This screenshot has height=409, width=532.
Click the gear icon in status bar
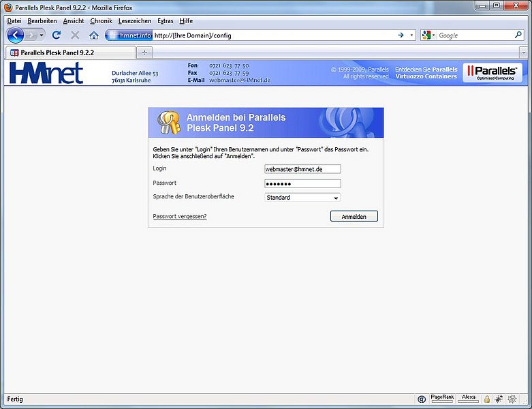[512, 399]
